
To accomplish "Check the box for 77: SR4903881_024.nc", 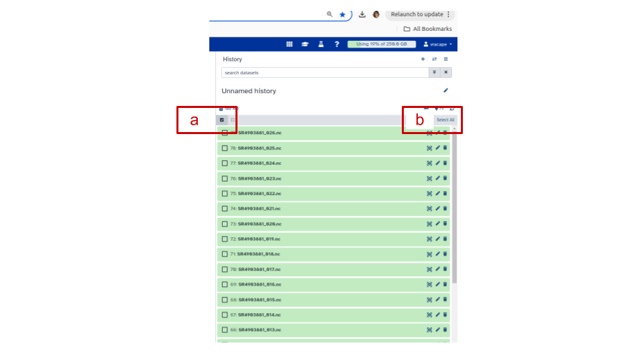I will 225,163.
